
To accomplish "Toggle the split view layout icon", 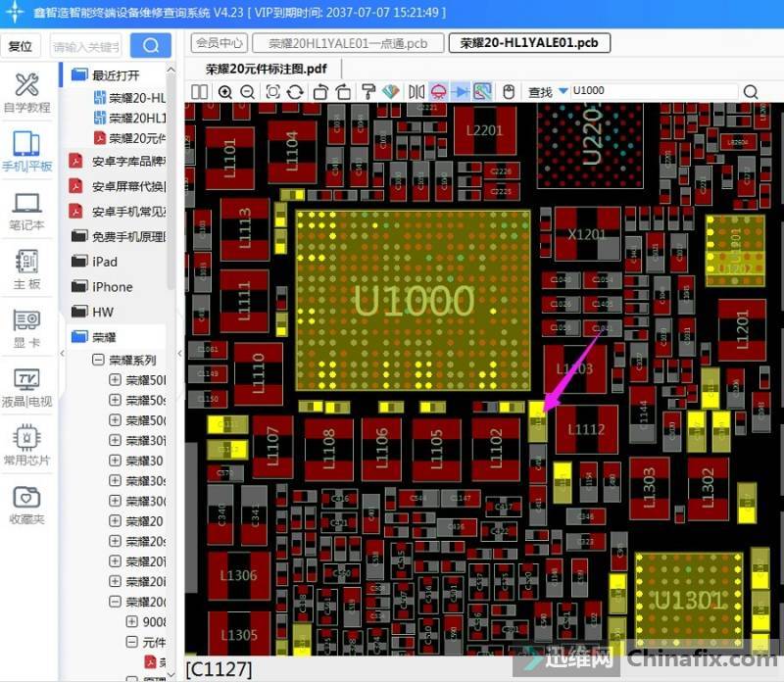I will [x=200, y=91].
